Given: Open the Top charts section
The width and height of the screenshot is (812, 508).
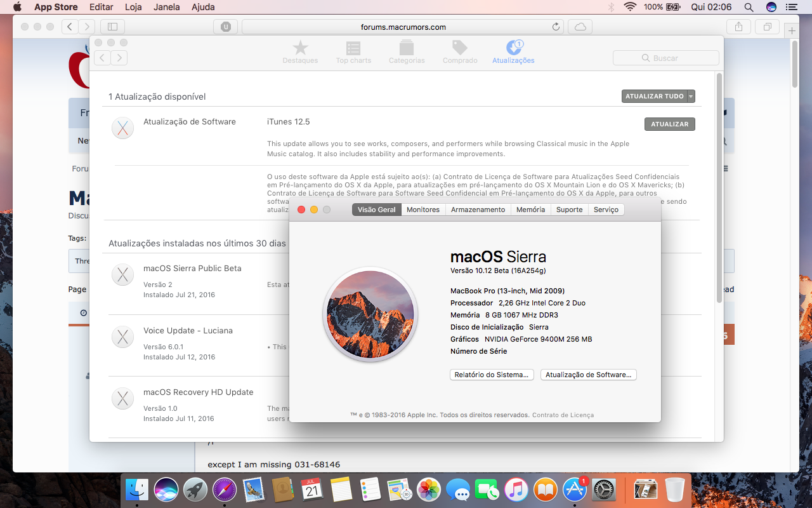Looking at the screenshot, I should click(x=353, y=52).
